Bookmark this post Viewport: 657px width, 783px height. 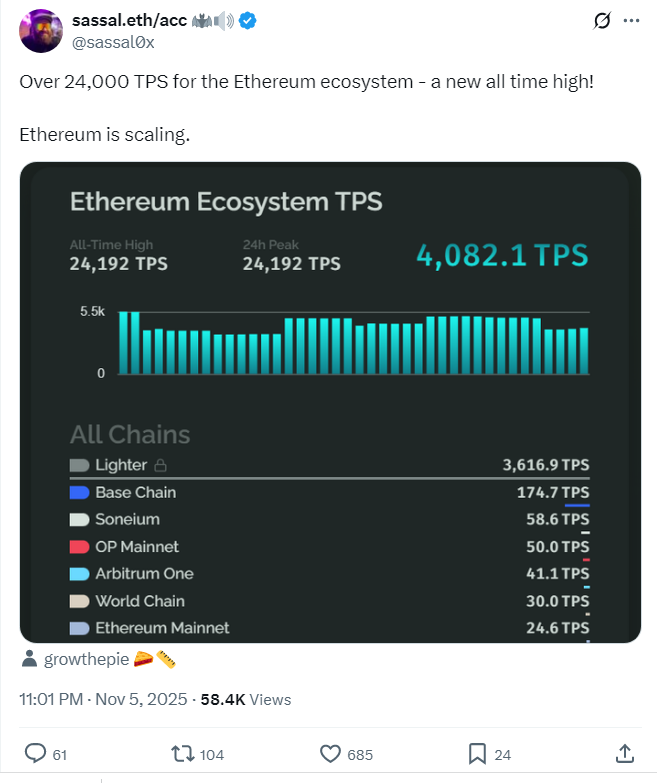(x=477, y=753)
